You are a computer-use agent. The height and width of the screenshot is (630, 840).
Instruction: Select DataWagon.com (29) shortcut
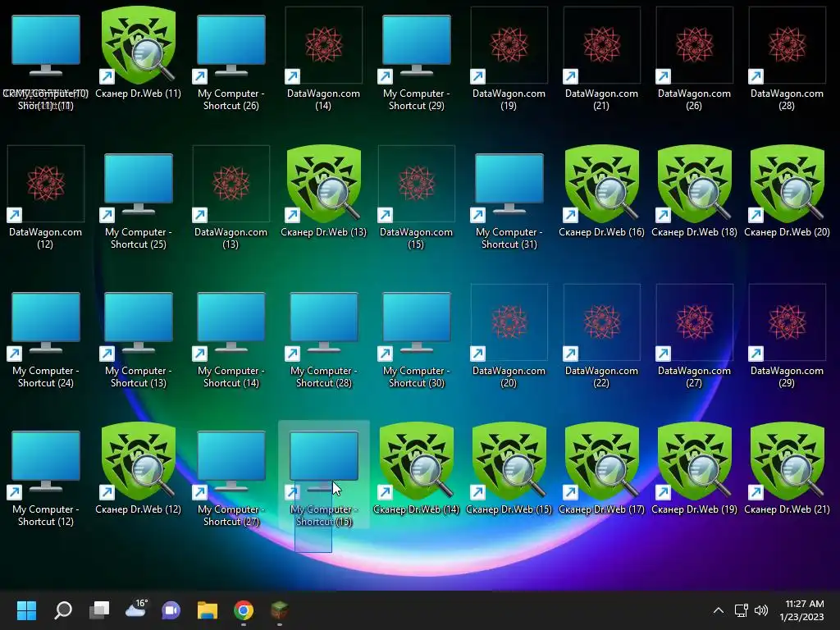[x=787, y=336]
